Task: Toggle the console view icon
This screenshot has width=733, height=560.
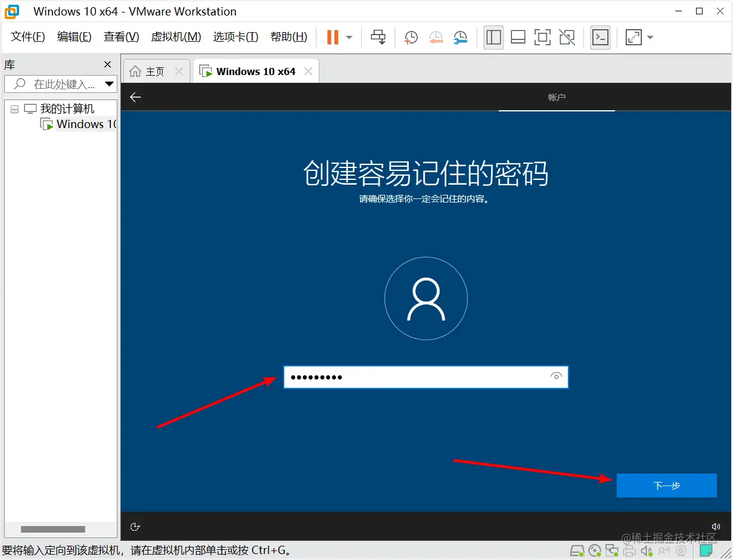Action: [600, 37]
